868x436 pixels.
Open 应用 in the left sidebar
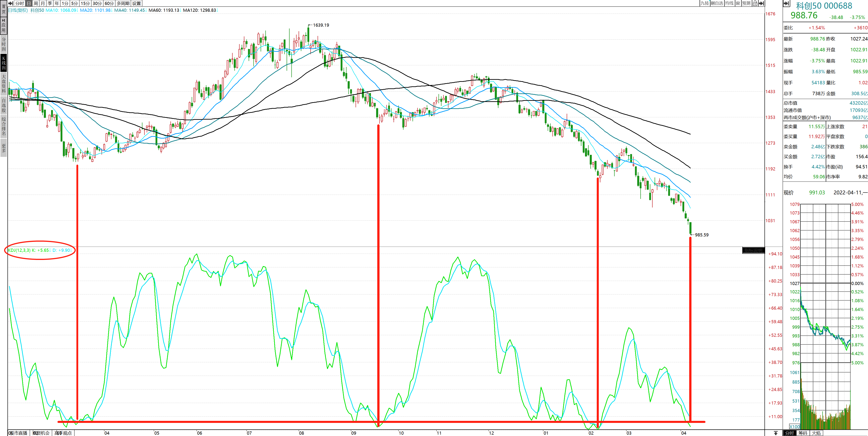click(x=3, y=26)
